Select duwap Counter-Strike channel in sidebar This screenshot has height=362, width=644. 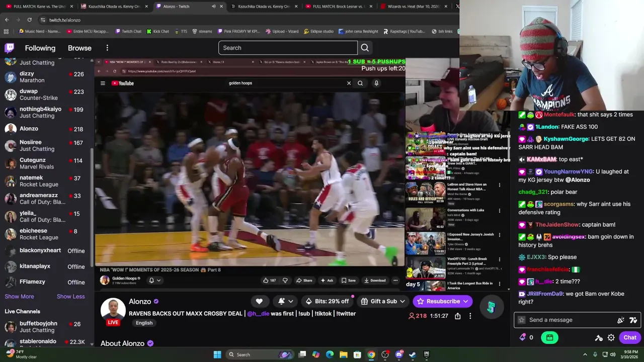click(47, 95)
